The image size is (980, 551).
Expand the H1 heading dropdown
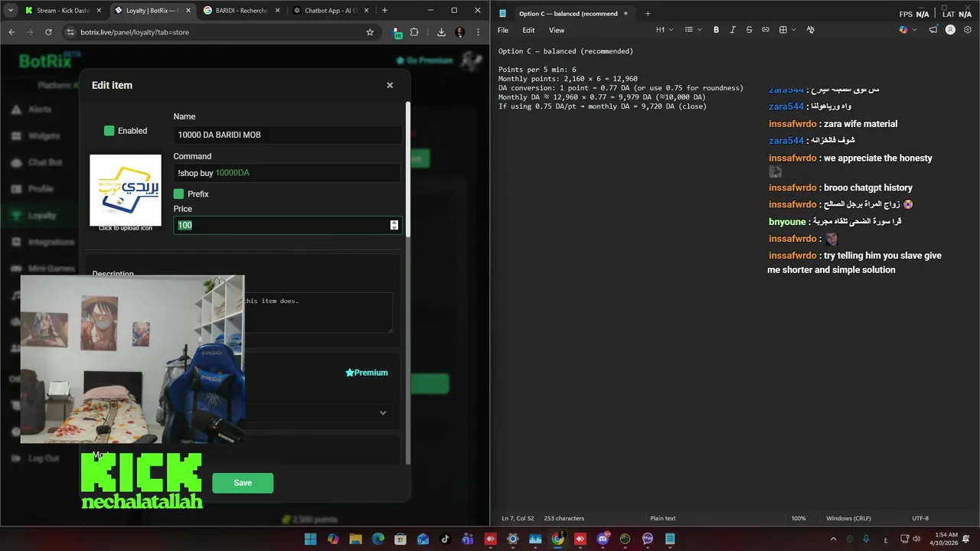[665, 30]
